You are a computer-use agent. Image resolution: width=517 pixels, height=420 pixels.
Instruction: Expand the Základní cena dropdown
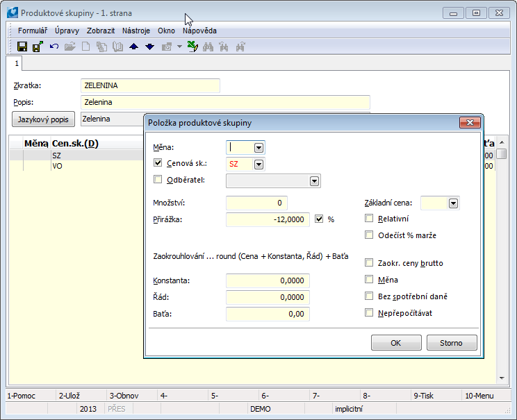coord(453,203)
